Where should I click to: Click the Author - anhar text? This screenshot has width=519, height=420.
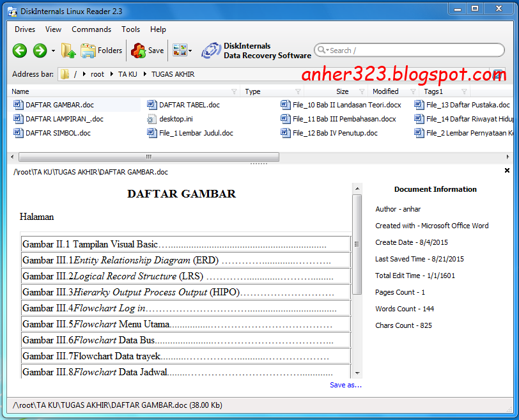(x=398, y=209)
